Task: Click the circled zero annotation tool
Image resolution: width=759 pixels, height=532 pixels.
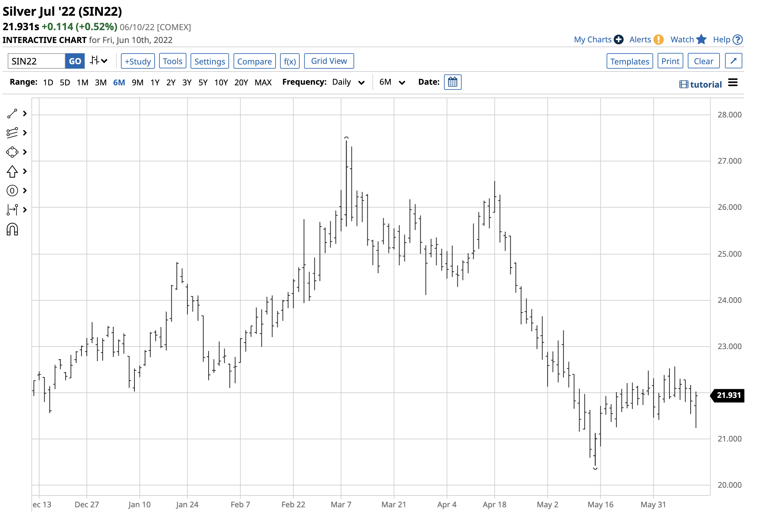Action: click(12, 191)
